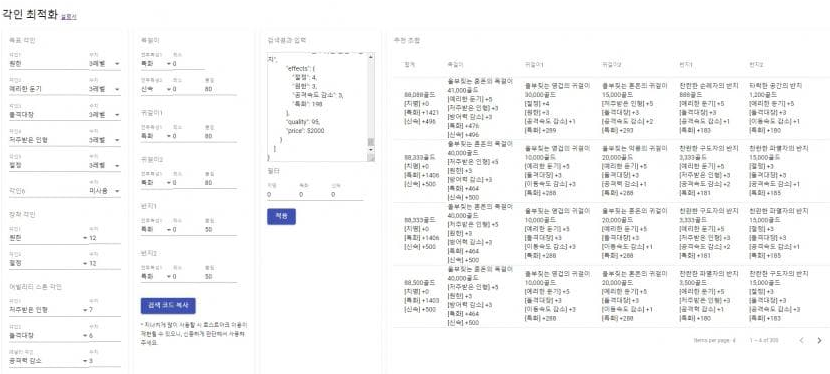The width and height of the screenshot is (830, 374).
Task: Open the 3레벨 dropdown beside 원한 target engraving
Action: [104, 63]
